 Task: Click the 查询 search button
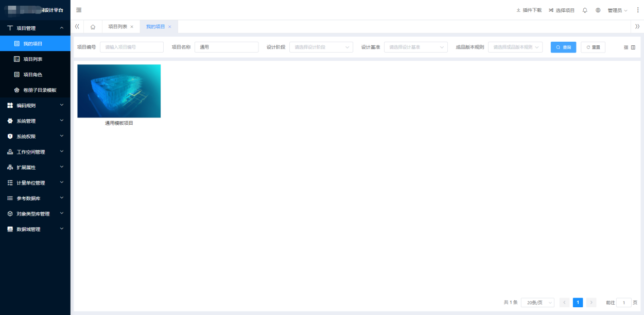point(563,47)
